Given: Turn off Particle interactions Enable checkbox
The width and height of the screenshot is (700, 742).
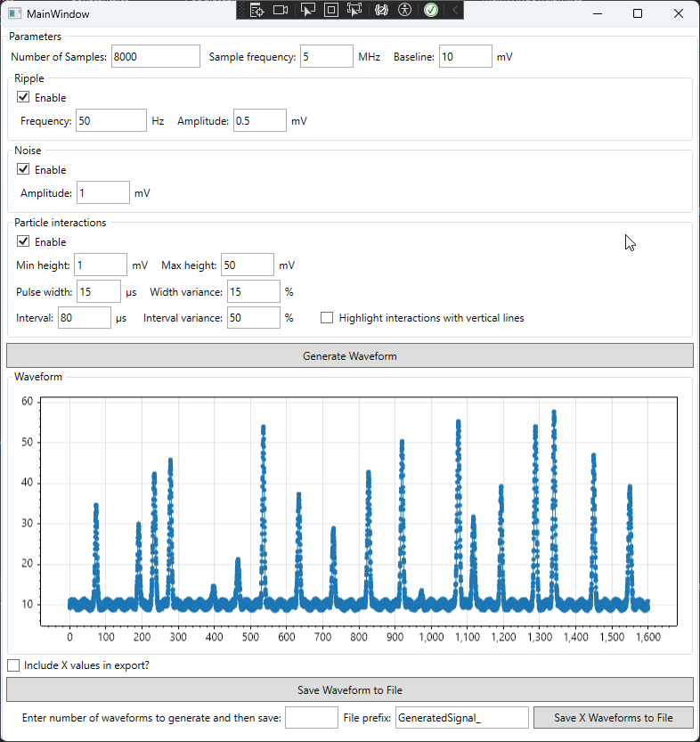Looking at the screenshot, I should click(x=23, y=241).
